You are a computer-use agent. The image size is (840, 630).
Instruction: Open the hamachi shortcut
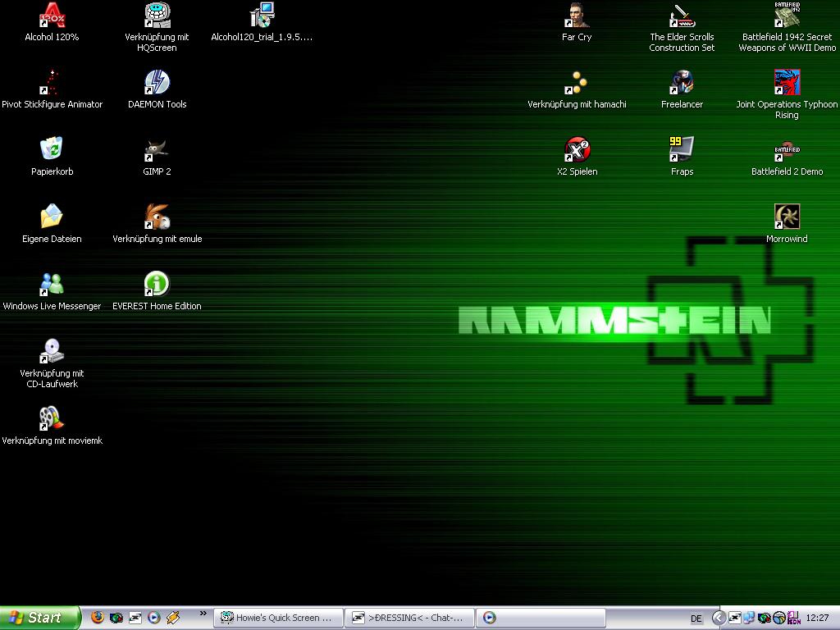pos(577,89)
